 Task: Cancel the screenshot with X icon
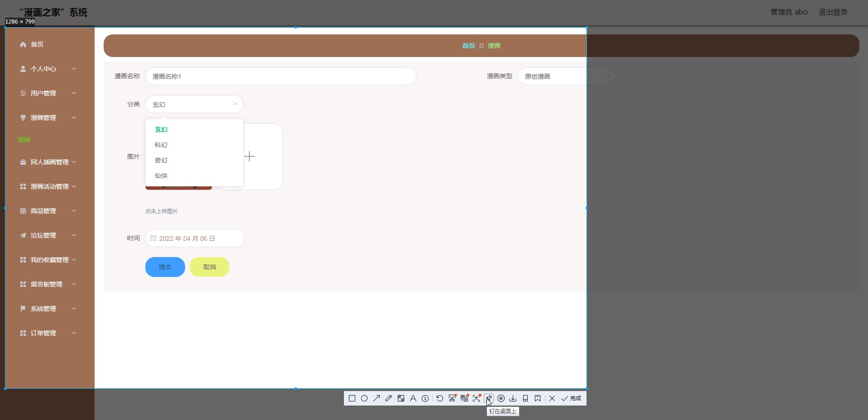click(552, 398)
